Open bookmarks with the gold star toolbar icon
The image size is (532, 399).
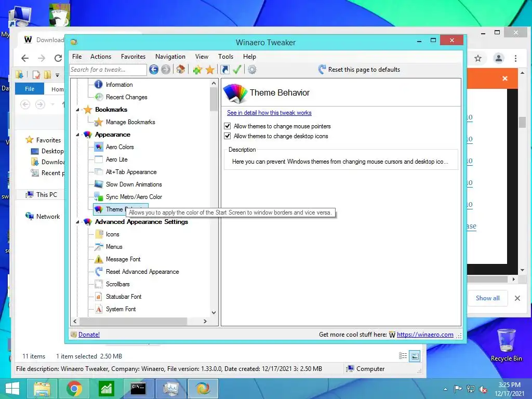[x=210, y=70]
